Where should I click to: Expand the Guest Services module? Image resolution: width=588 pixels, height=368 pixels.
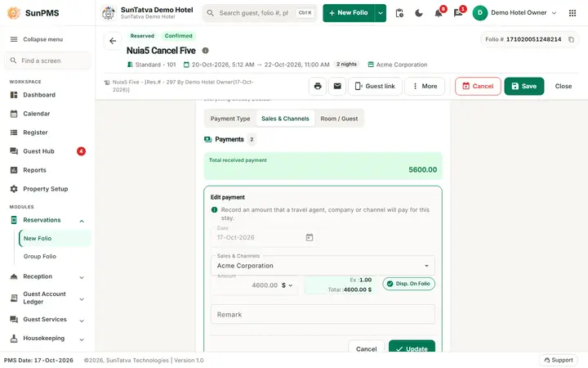coord(47,320)
